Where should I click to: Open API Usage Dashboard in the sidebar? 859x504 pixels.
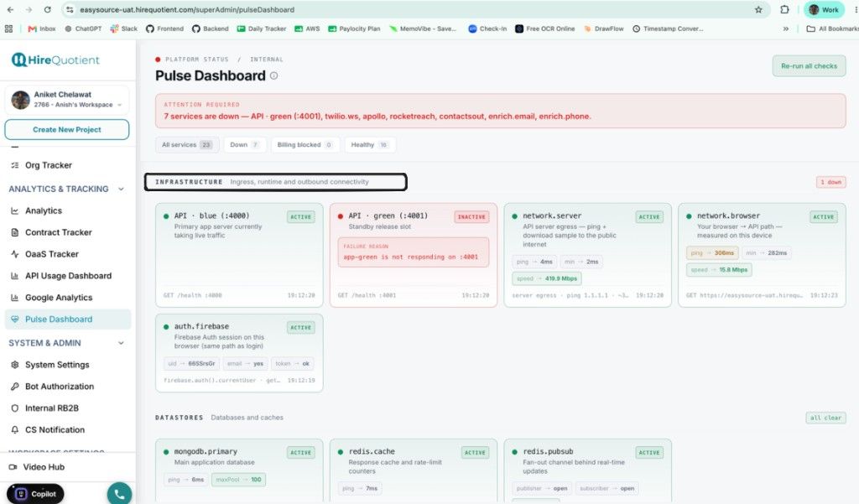click(x=68, y=276)
